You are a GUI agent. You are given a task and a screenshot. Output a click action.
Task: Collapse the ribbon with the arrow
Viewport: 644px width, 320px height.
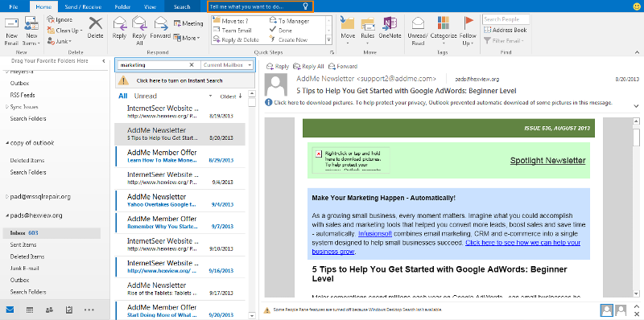(638, 52)
